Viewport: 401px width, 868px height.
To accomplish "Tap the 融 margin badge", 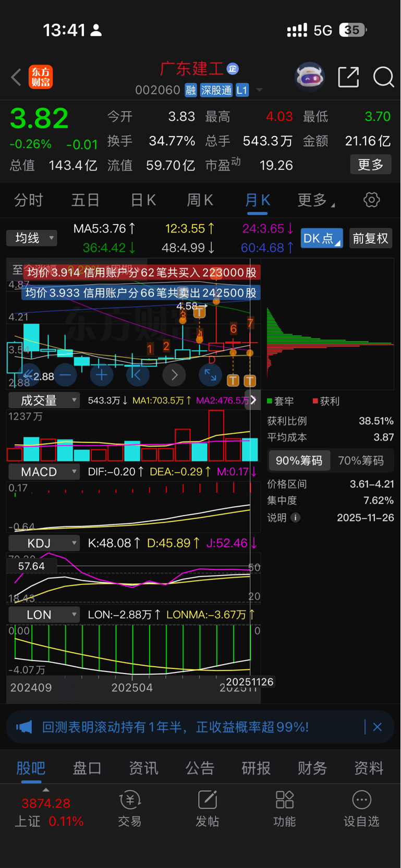I will pos(191,90).
